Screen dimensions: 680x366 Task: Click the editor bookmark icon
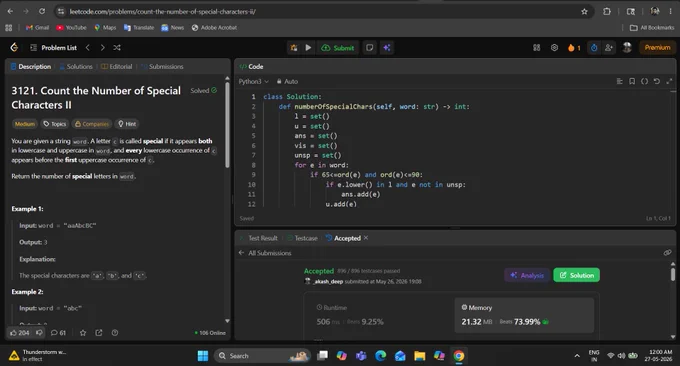click(632, 82)
